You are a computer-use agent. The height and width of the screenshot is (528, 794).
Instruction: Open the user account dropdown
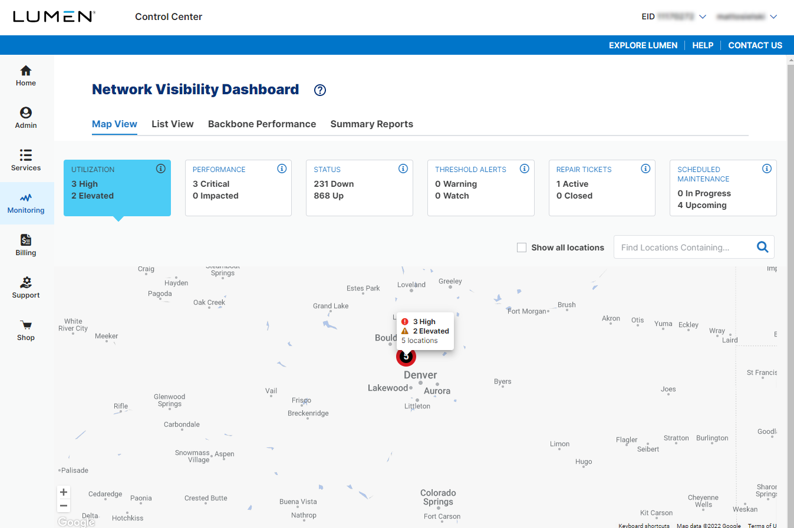[773, 17]
